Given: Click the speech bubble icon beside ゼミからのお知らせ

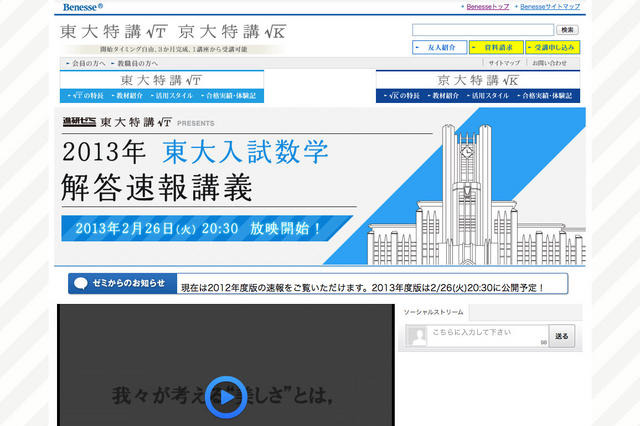Looking at the screenshot, I should 80,283.
